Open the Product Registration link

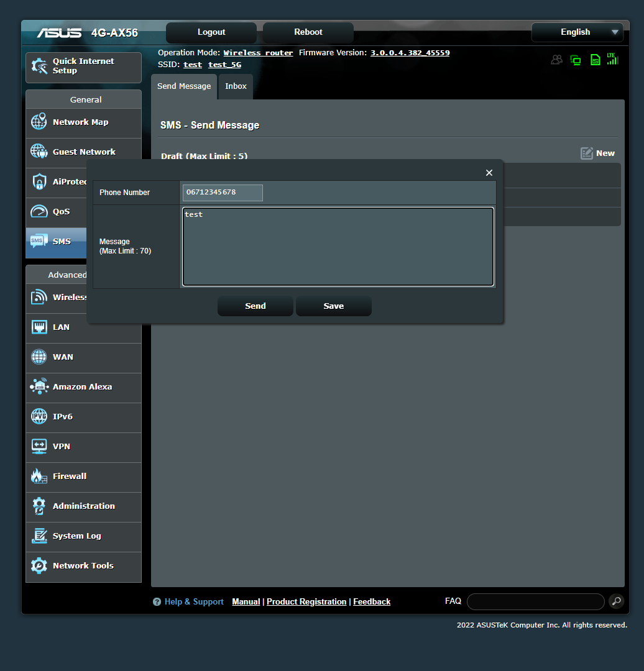306,601
